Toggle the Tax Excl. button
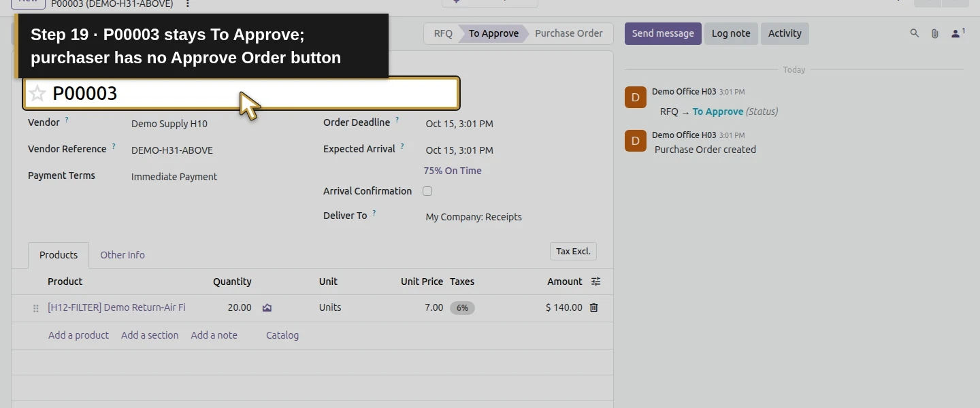 click(573, 252)
